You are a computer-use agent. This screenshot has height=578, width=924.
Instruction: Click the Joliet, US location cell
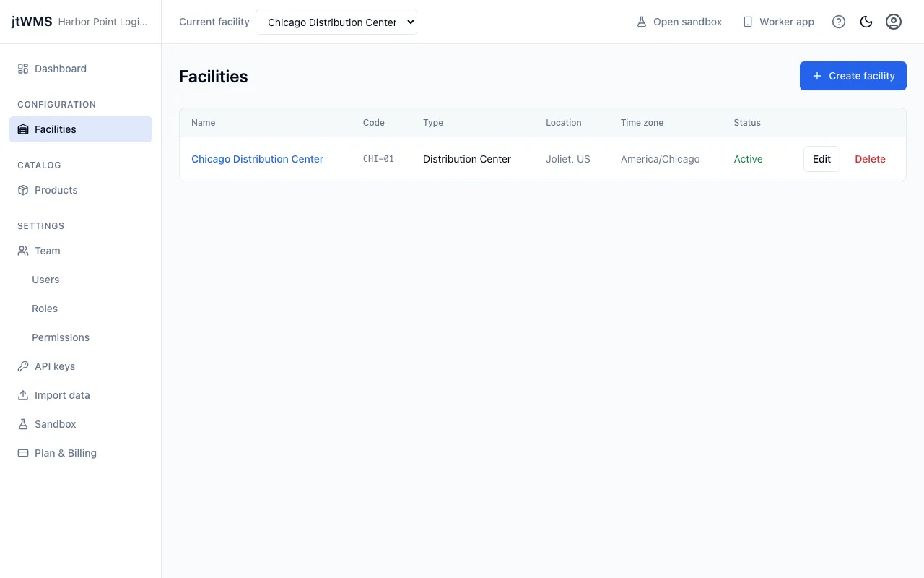click(568, 159)
